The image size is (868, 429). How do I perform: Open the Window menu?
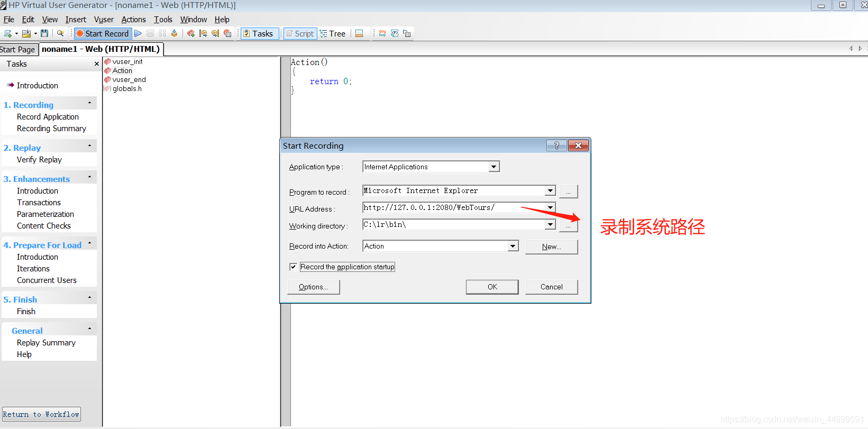[194, 20]
